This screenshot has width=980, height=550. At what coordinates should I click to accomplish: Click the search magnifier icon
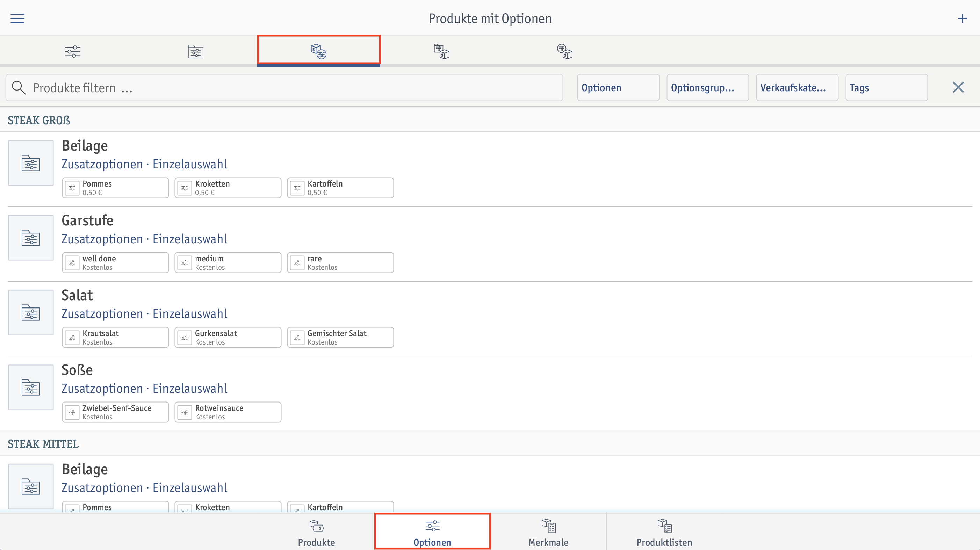click(19, 87)
